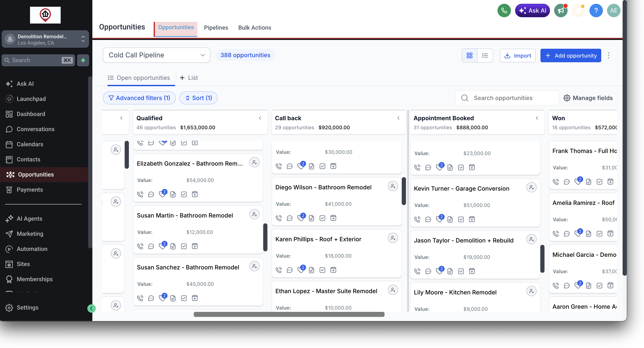Open tasks checkbox icon on Karen Phillips card
This screenshot has width=644, height=348.
[322, 270]
